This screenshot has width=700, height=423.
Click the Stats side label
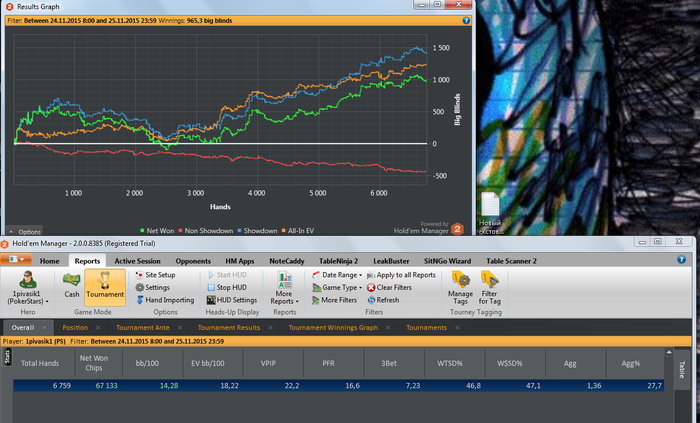7,357
